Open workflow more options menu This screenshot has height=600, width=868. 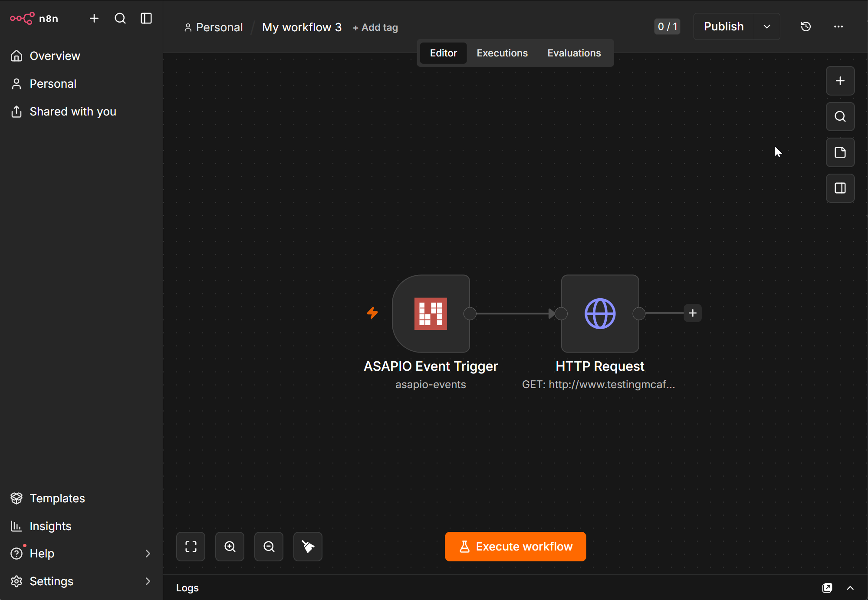[838, 26]
